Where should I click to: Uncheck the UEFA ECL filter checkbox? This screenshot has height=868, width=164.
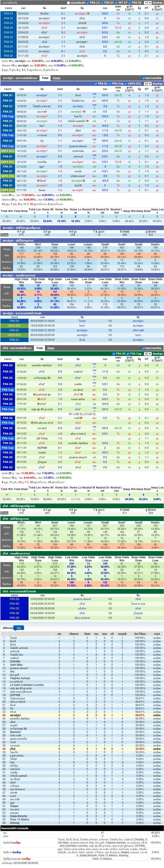click(126, 84)
